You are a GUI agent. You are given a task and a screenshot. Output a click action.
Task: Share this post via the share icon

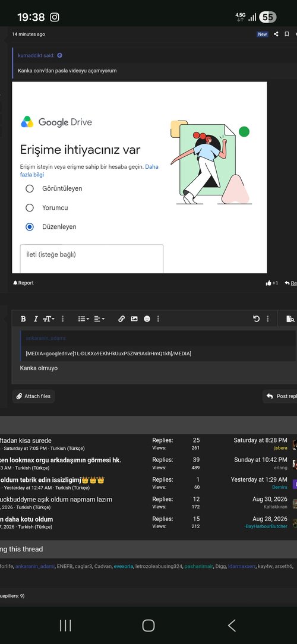[276, 34]
